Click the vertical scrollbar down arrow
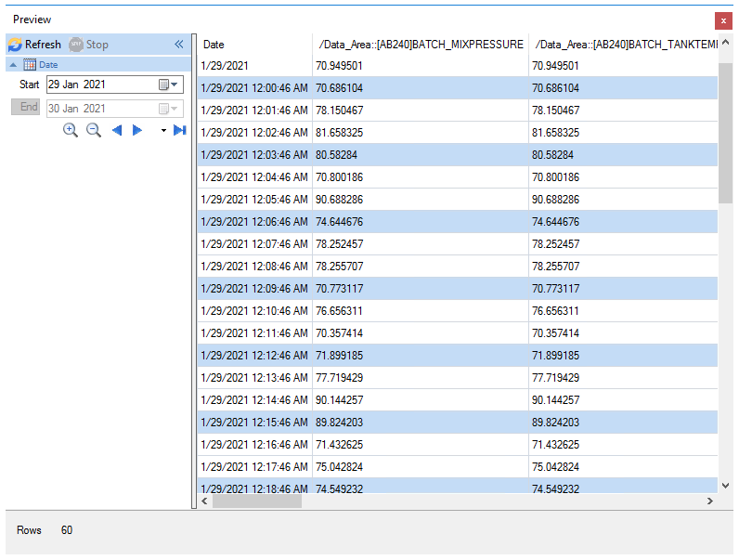 pyautogui.click(x=726, y=486)
